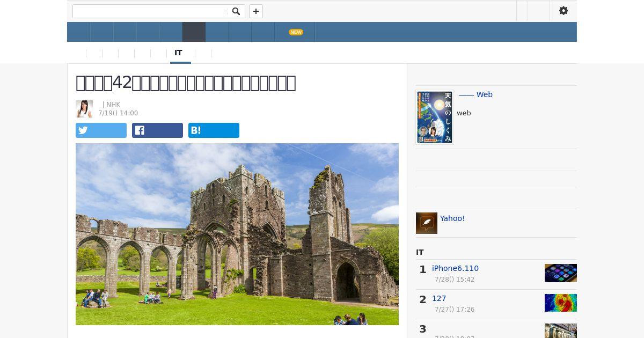Open the iPhone apps thumbnail in ranking
The image size is (644, 338).
click(561, 273)
